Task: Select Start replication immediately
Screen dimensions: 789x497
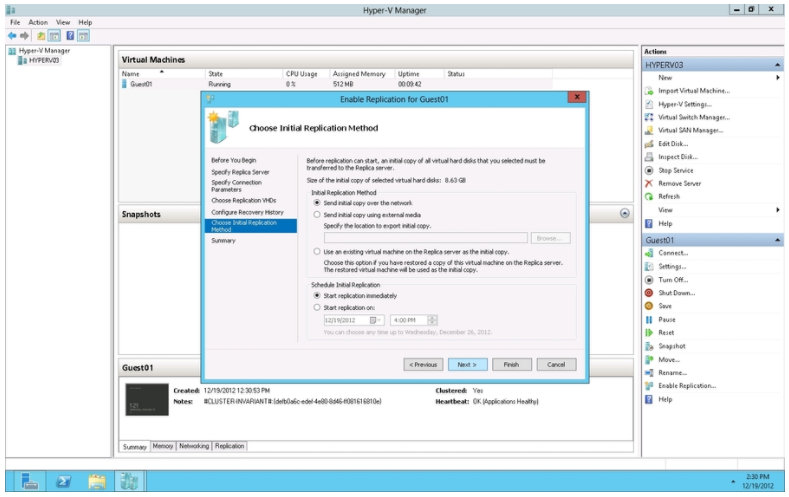Action: click(317, 295)
